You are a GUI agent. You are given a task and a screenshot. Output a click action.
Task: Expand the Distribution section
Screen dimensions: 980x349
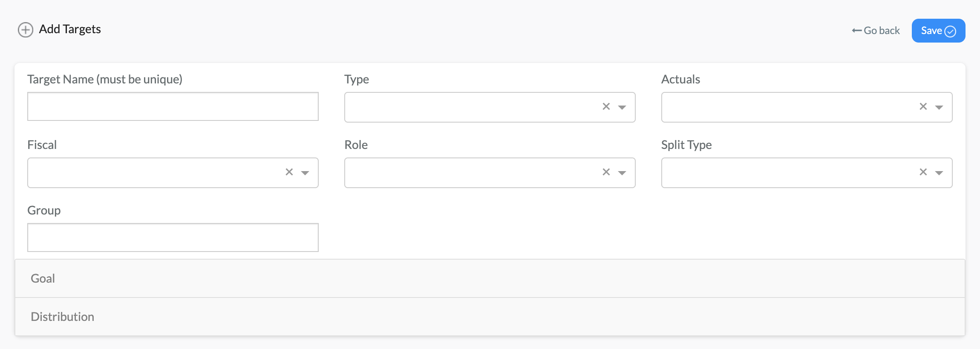490,317
